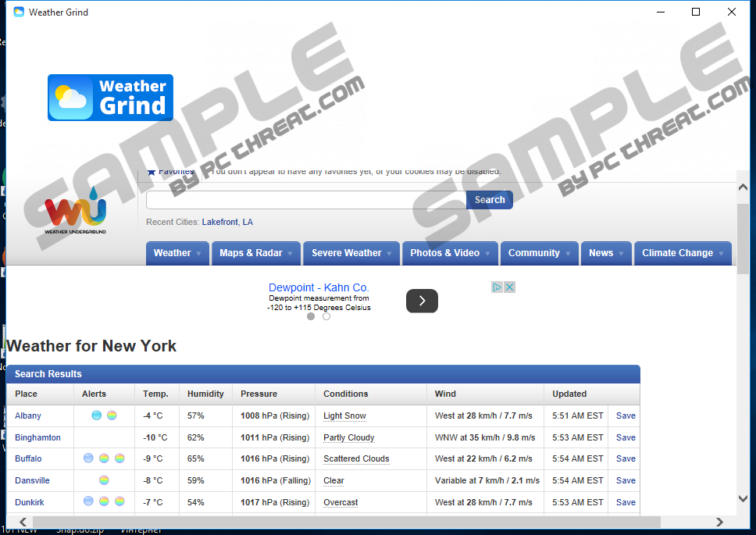Open the Climate Change menu
The height and width of the screenshot is (535, 756).
(x=682, y=253)
